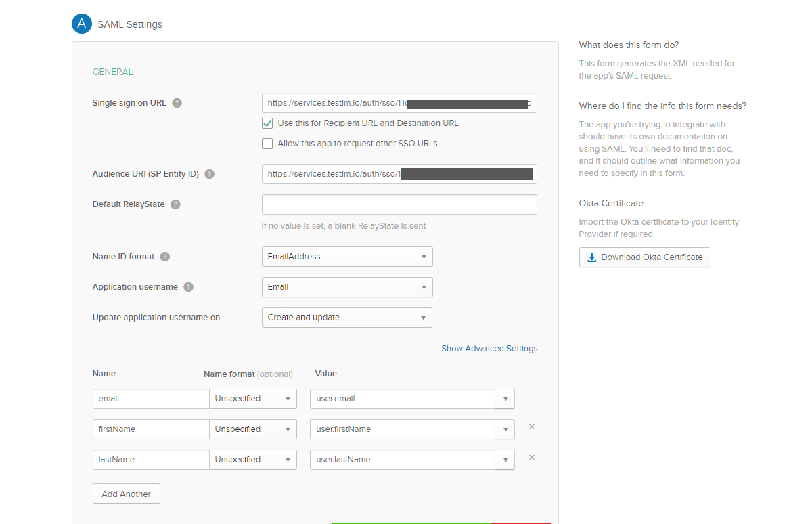Click help icon next to Audience URI
This screenshot has width=812, height=524.
tap(210, 174)
